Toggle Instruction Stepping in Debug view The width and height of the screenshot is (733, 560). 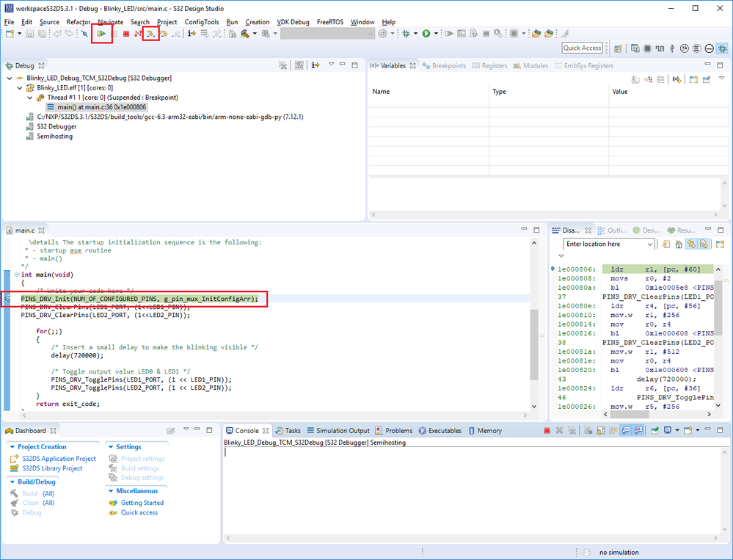316,65
